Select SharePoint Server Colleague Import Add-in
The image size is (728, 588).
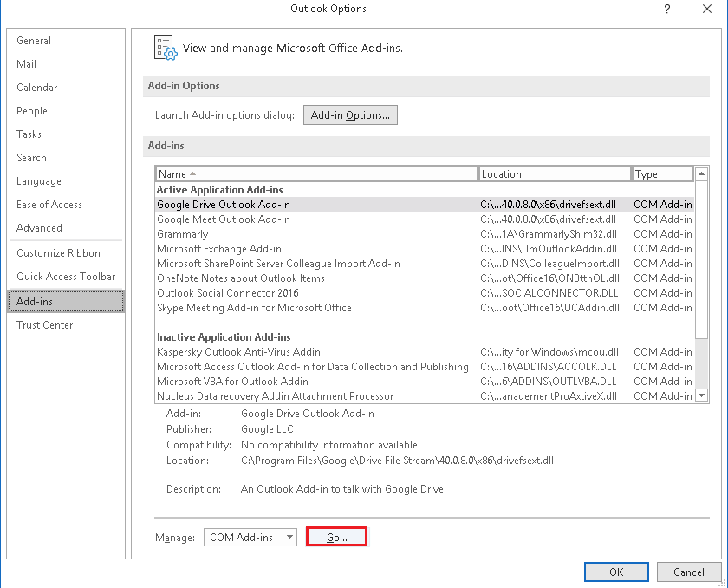[425, 264]
